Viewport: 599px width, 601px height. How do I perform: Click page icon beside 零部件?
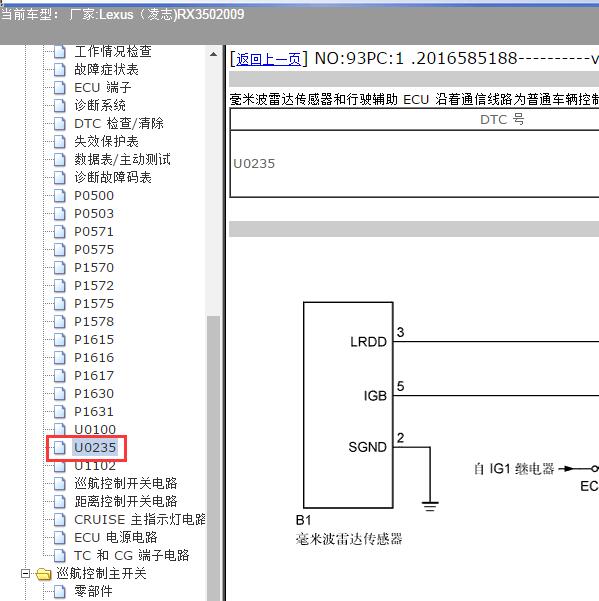(59, 591)
